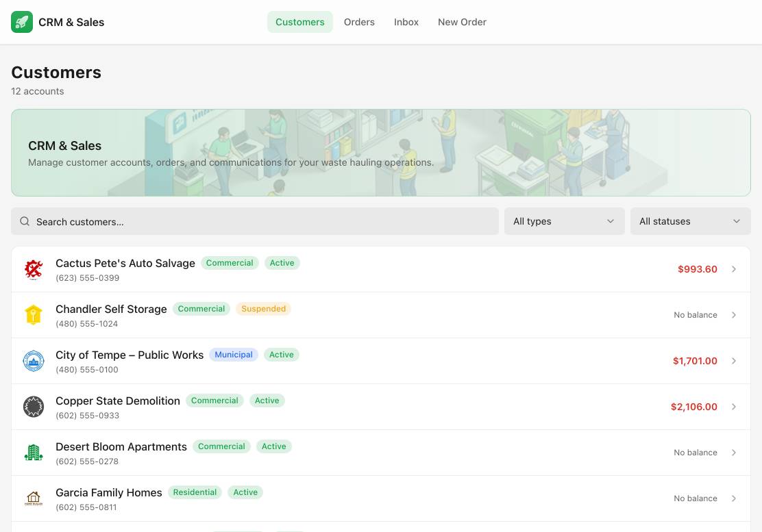Expand the All types filter dropdown
This screenshot has height=532, width=762.
[x=564, y=221]
